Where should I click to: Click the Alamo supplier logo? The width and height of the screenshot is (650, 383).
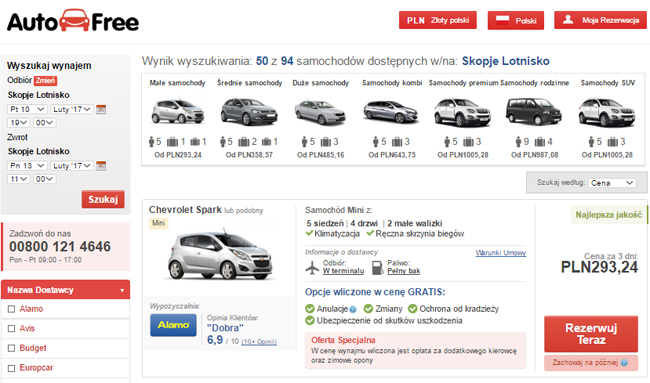click(173, 325)
